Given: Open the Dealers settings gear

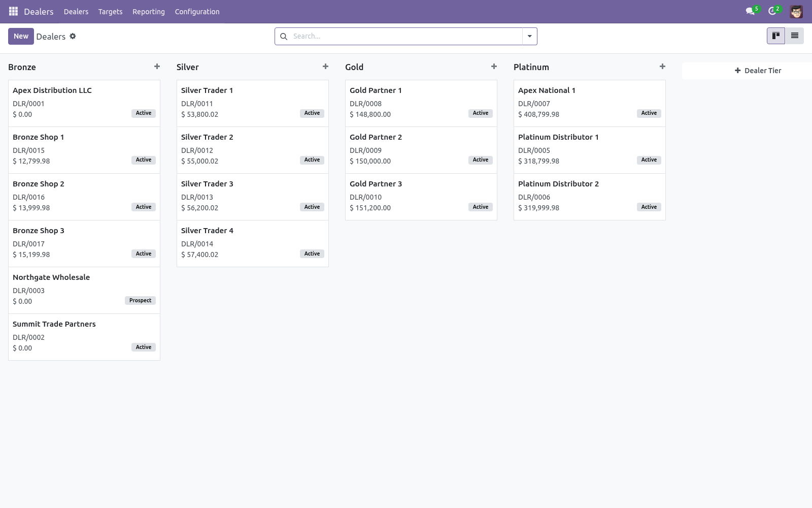Looking at the screenshot, I should point(73,36).
